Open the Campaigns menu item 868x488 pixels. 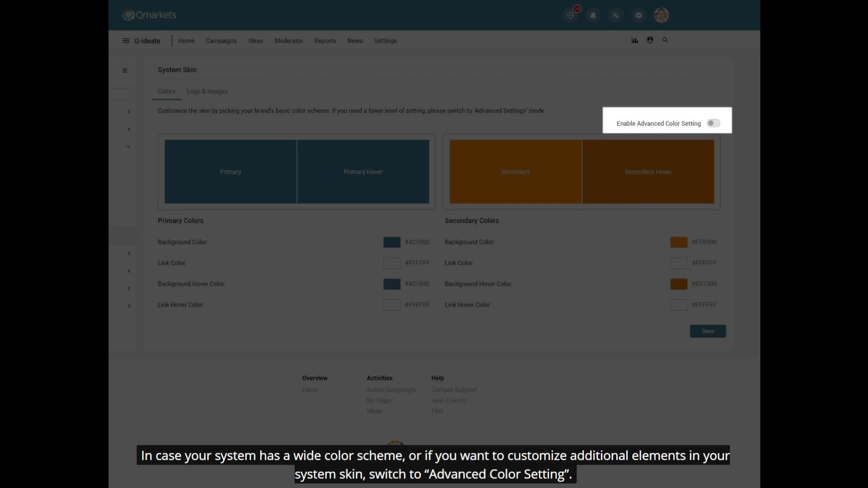[221, 41]
